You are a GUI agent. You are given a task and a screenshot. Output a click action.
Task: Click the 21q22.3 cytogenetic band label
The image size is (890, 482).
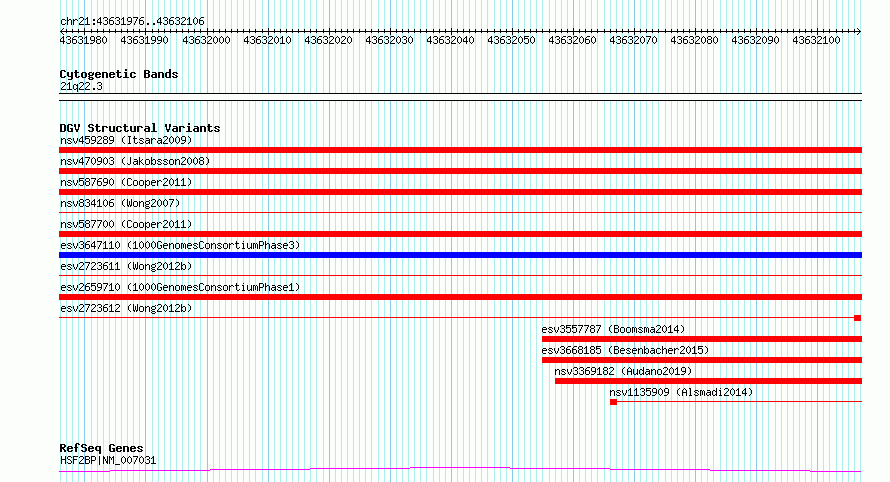pyautogui.click(x=81, y=86)
